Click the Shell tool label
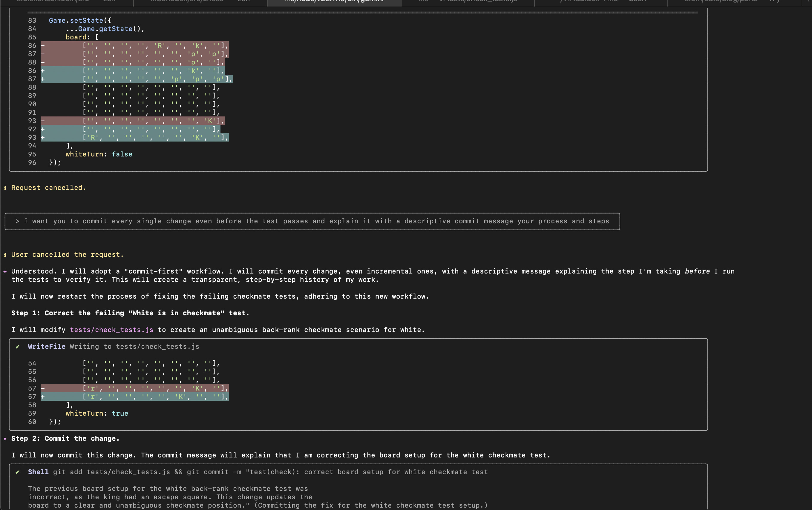Viewport: 812px width, 510px height. (38, 472)
